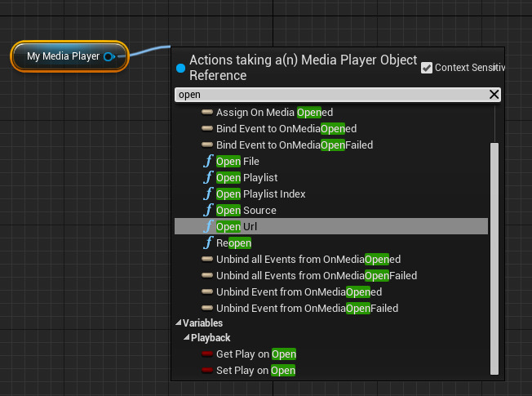The height and width of the screenshot is (396, 532).
Task: Clear the search field with the X button
Action: pos(494,95)
